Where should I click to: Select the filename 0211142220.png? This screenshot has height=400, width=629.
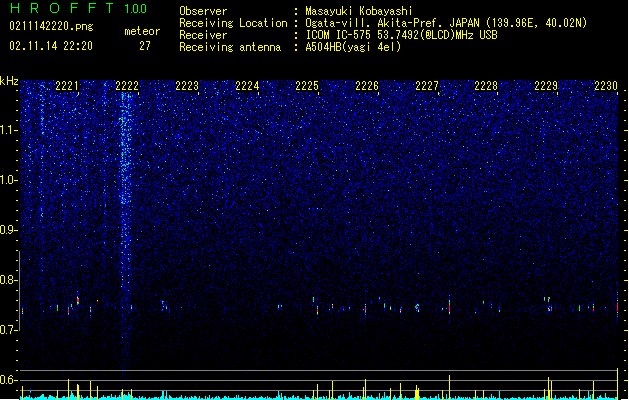(51, 26)
